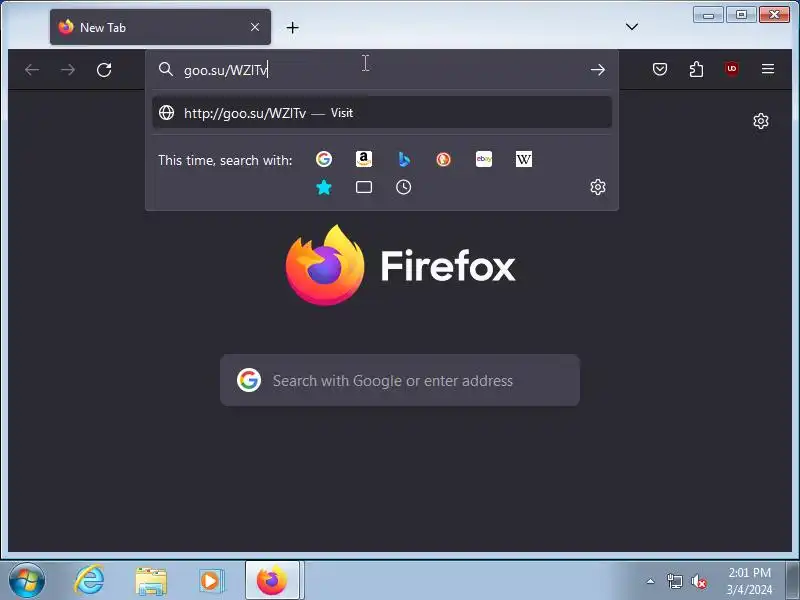Search in open Tabs icon
Screen dimensions: 800x600
click(364, 187)
